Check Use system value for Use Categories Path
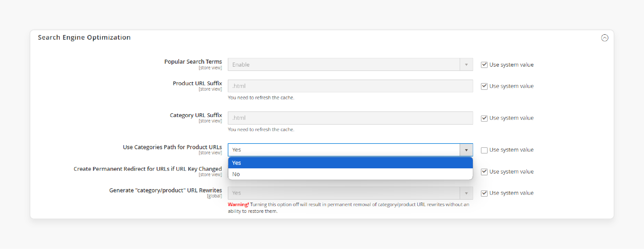644x249 pixels. point(484,150)
